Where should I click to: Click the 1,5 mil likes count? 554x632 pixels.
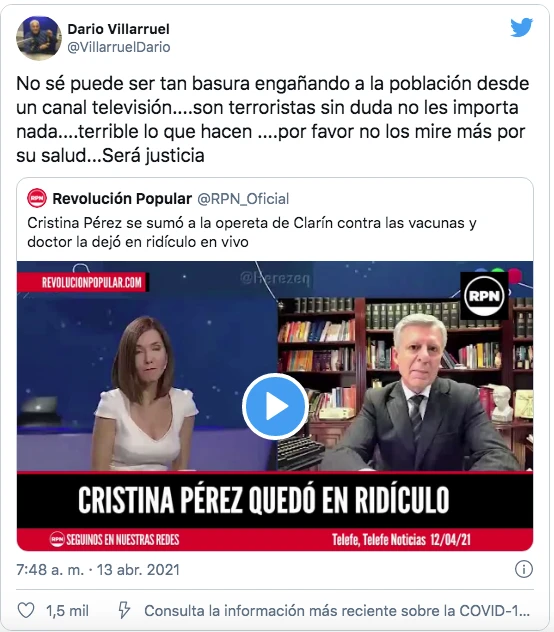point(67,611)
